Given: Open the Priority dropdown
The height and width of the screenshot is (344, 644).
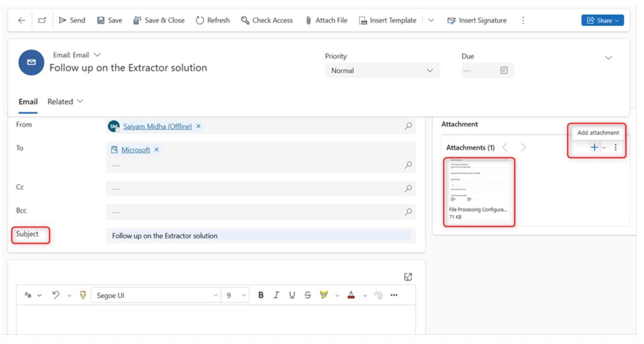Looking at the screenshot, I should pos(382,71).
